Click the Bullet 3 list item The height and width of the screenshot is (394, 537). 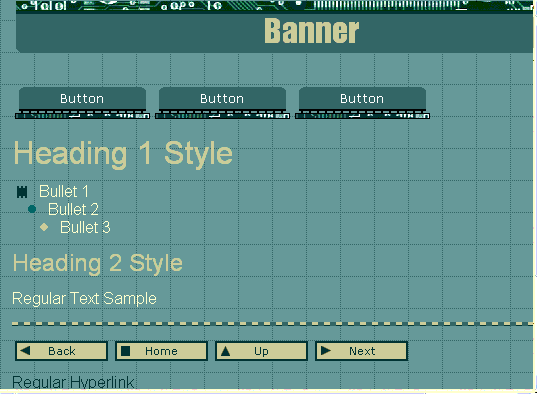[x=85, y=227]
